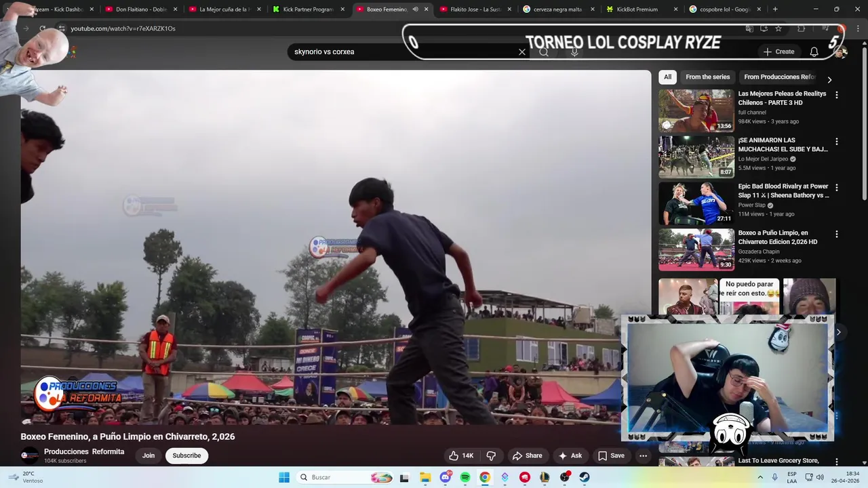Share the boxing video
Viewport: 868px width, 488px height.
(x=527, y=455)
